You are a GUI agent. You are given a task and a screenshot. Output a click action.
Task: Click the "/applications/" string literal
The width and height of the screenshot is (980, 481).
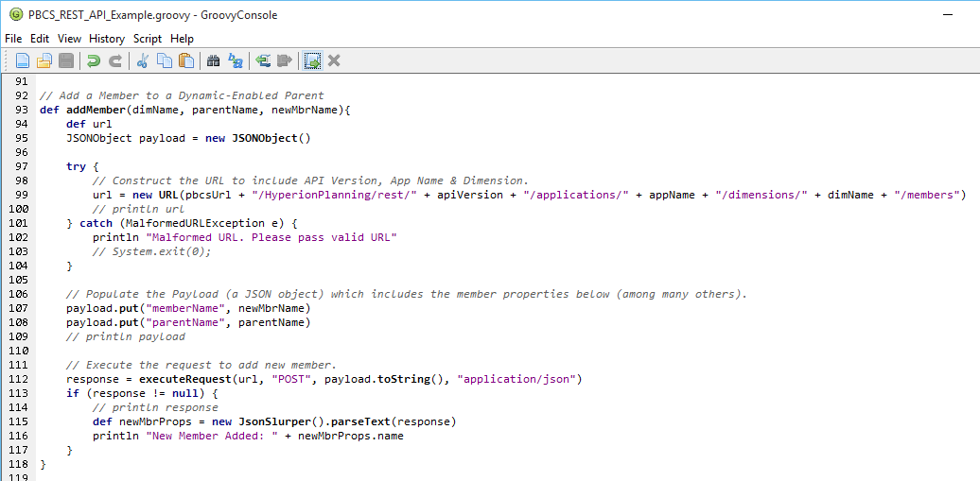point(575,195)
